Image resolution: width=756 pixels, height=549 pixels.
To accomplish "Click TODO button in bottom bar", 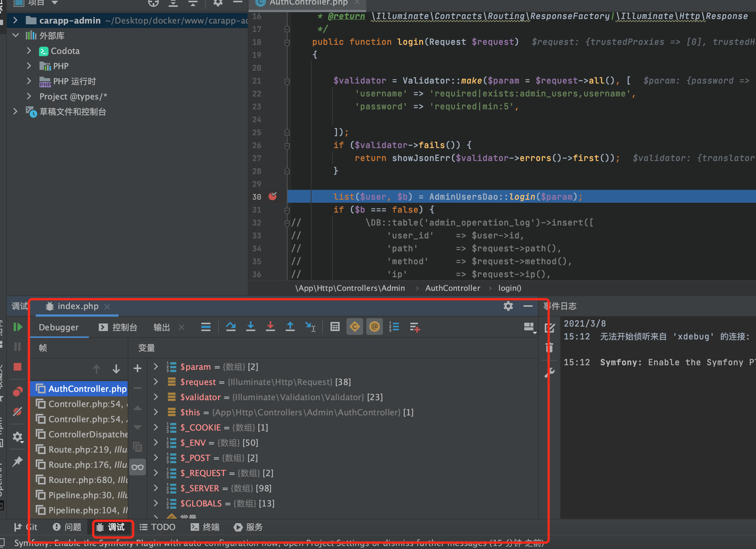I will tap(158, 527).
